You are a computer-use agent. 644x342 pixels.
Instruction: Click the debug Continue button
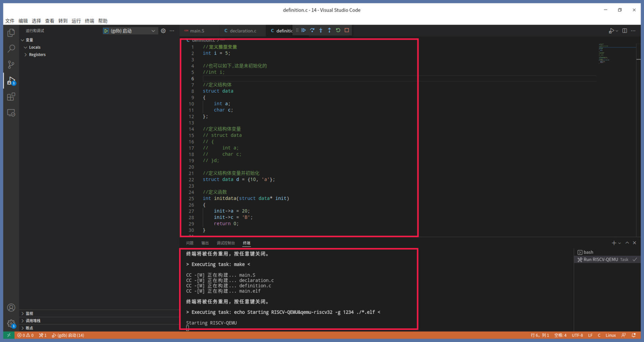304,30
